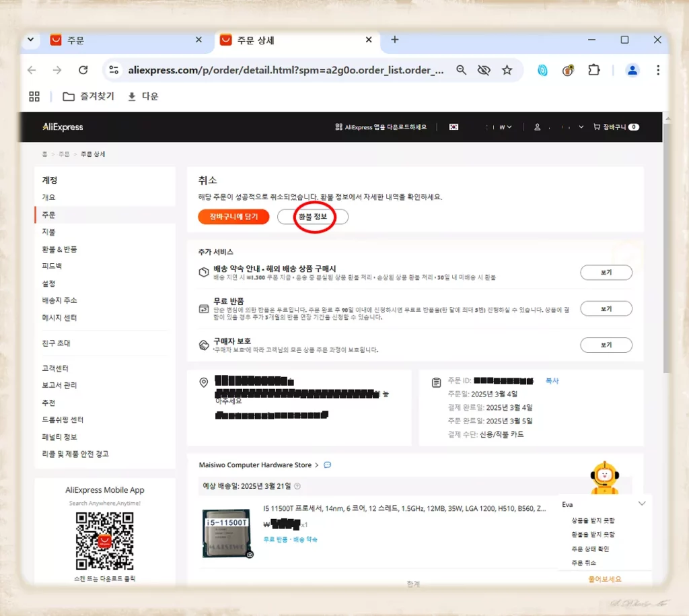Click the circled 환불 정보 button
The width and height of the screenshot is (689, 616).
(x=312, y=217)
